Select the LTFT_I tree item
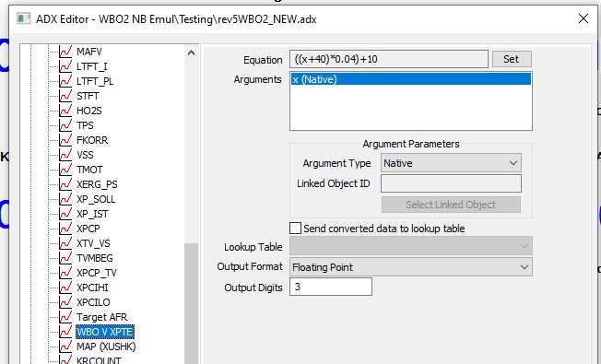This screenshot has width=601, height=364. pyautogui.click(x=91, y=66)
